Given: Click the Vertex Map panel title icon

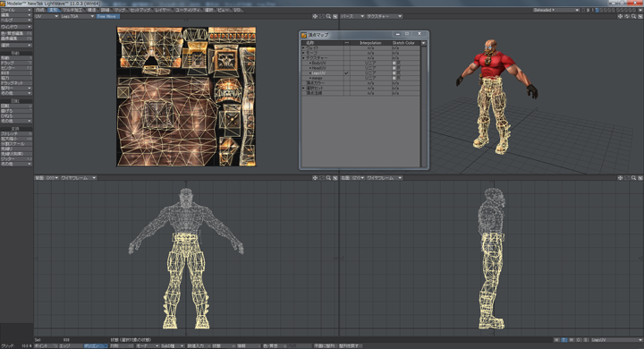Looking at the screenshot, I should pyautogui.click(x=304, y=36).
